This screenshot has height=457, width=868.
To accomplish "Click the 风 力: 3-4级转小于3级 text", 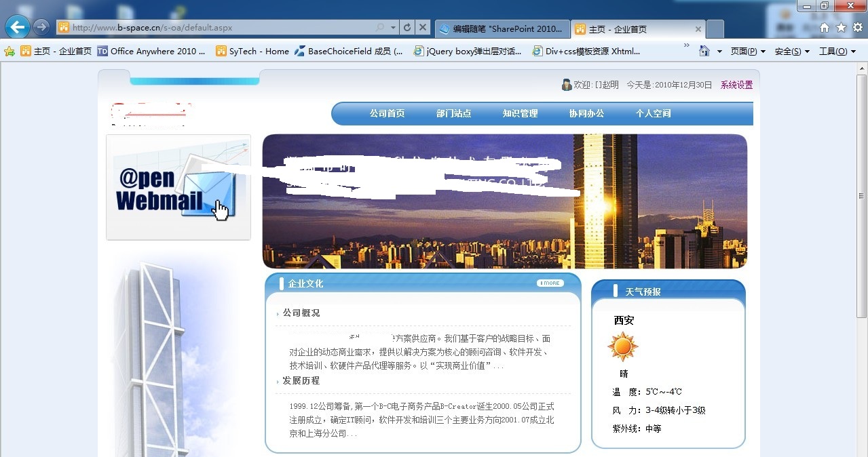I will [x=659, y=410].
